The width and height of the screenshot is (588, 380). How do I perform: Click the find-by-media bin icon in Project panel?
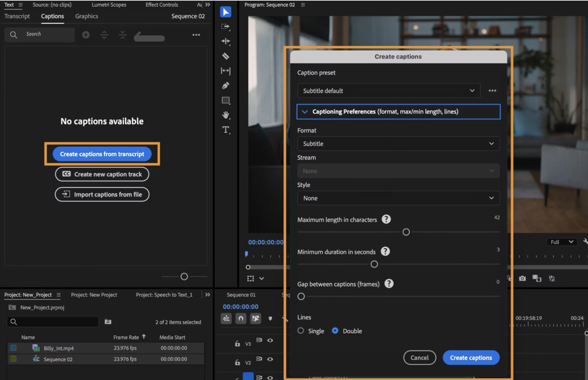pos(108,322)
